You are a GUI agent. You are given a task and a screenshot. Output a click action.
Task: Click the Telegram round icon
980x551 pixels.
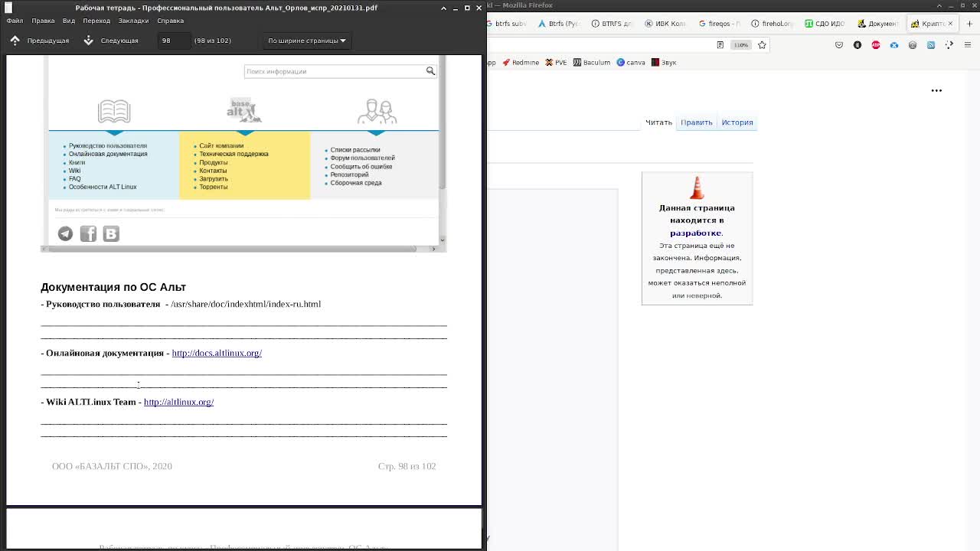(65, 233)
